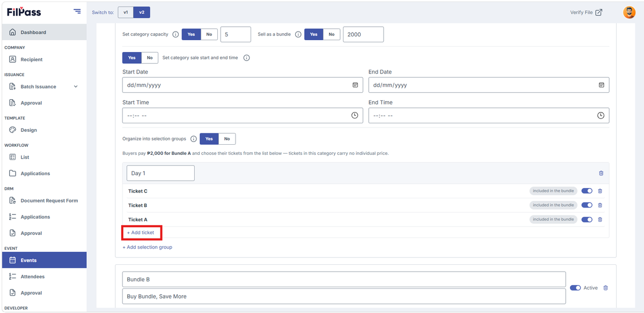Select Yes for Set category capacity

192,34
